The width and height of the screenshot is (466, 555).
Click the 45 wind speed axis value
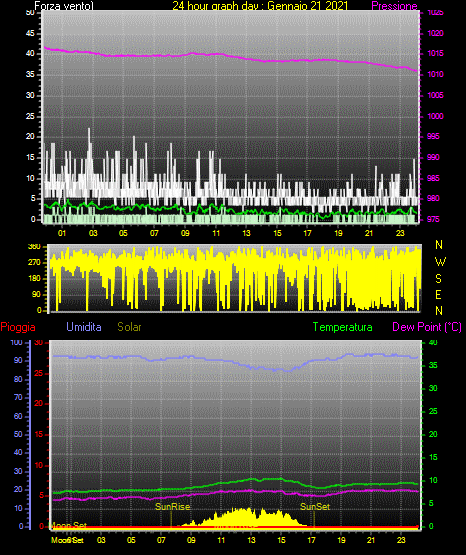tap(30, 34)
